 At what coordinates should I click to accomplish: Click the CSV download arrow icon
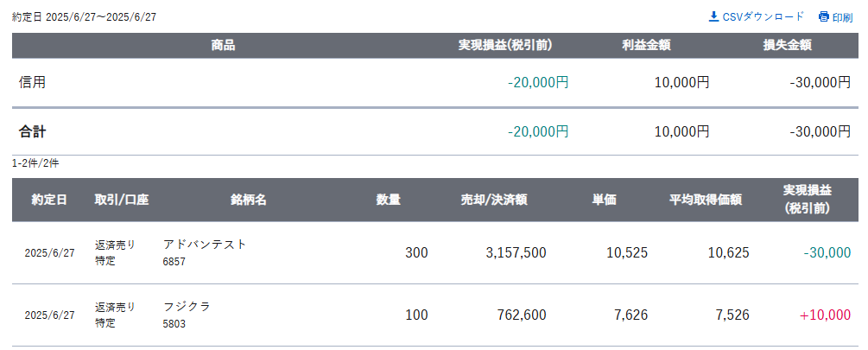pos(713,16)
